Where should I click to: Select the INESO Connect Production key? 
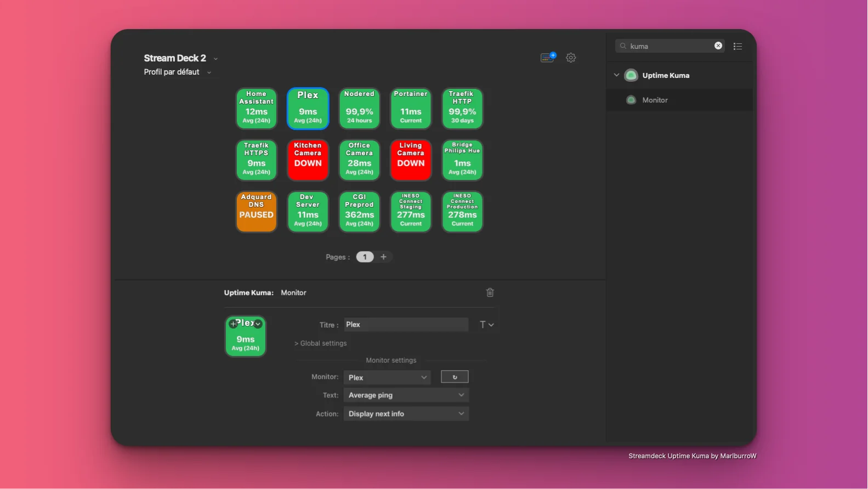[462, 211]
